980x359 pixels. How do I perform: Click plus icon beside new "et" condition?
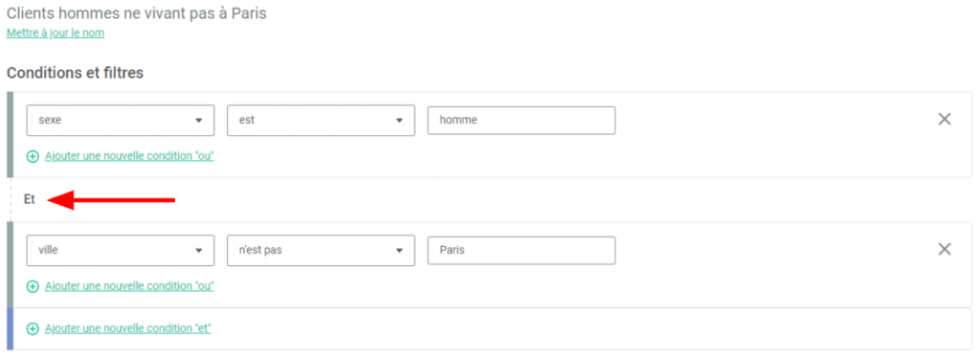pos(33,329)
